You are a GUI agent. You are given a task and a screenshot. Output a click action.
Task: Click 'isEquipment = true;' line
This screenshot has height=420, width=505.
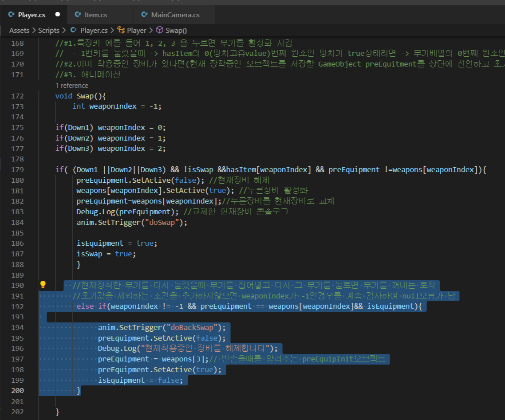pyautogui.click(x=117, y=243)
